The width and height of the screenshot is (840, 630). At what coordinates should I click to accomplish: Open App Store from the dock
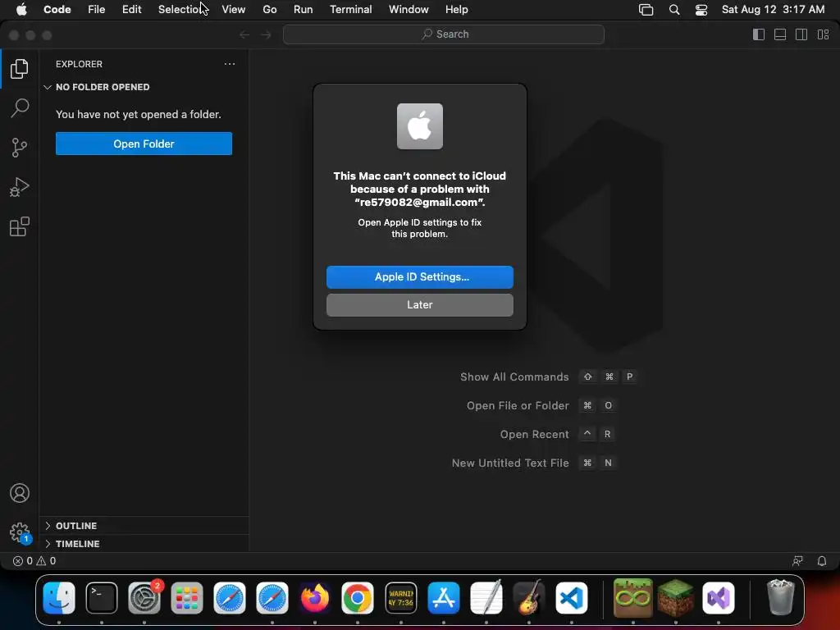coord(444,598)
